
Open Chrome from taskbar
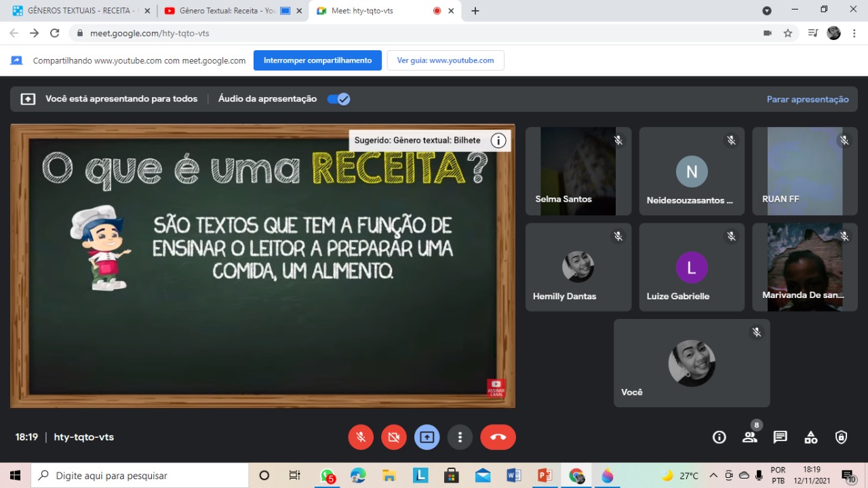(x=576, y=475)
